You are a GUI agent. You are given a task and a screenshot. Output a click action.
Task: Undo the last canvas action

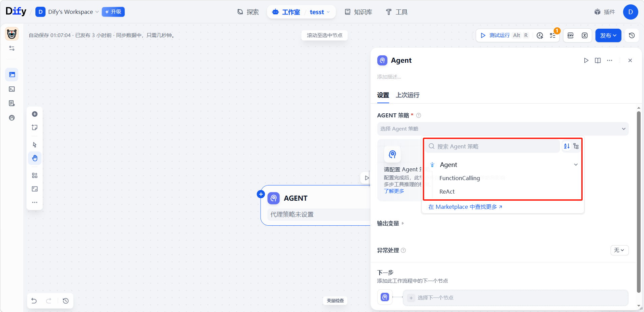click(34, 301)
